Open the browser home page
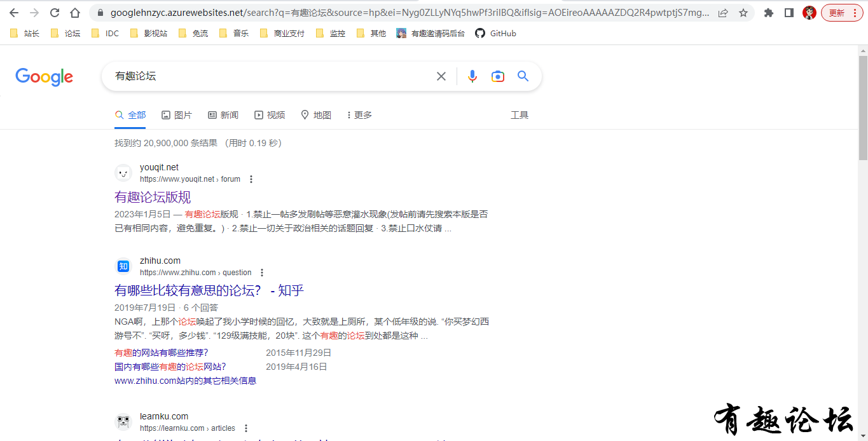This screenshot has width=868, height=441. coord(75,13)
